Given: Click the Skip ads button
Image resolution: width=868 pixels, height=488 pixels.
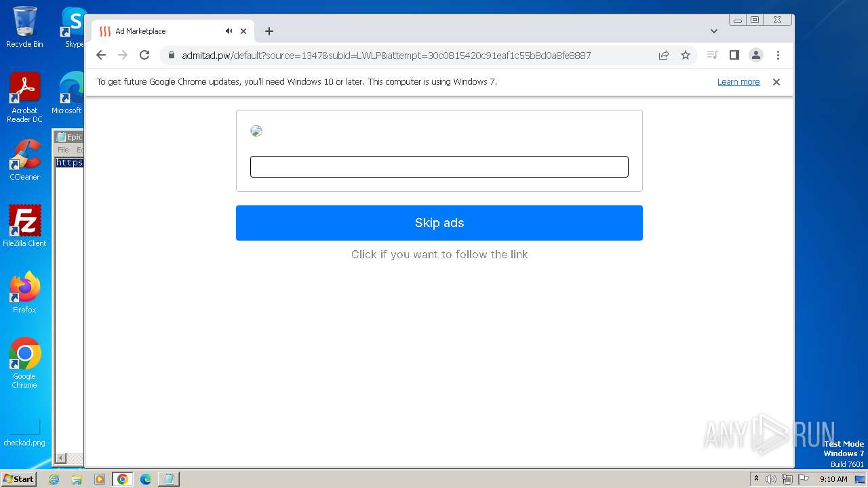Looking at the screenshot, I should (x=439, y=223).
